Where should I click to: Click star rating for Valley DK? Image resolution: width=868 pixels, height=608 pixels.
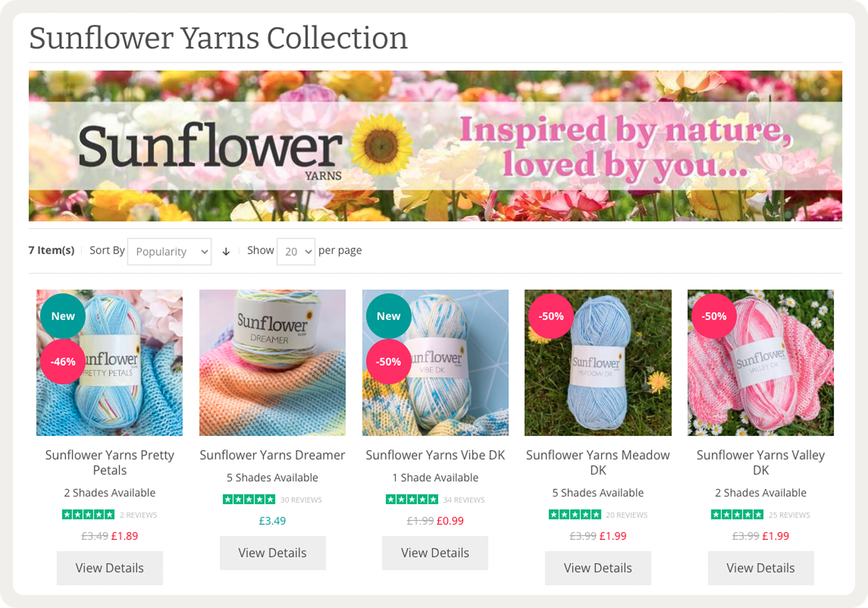737,515
